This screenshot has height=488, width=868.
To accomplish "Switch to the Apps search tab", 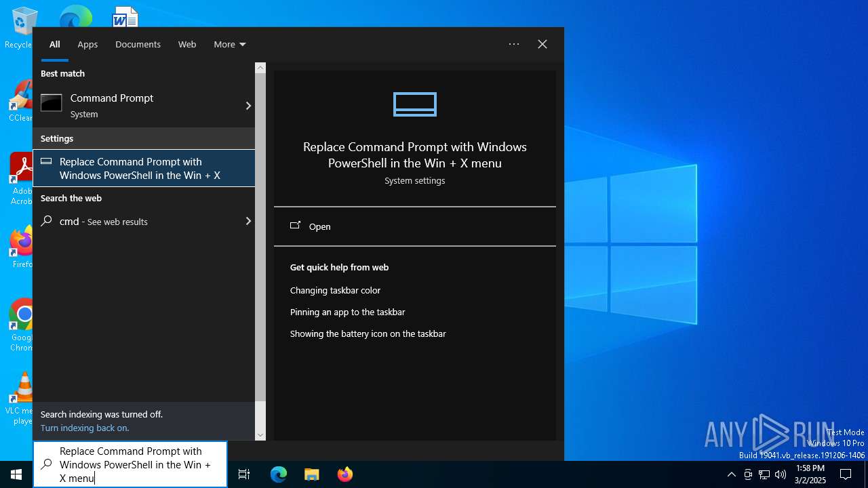I will click(x=87, y=44).
